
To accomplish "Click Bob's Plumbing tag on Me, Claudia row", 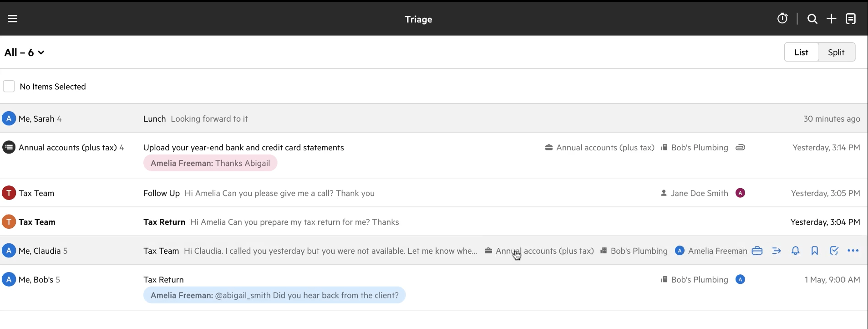I will tap(634, 251).
